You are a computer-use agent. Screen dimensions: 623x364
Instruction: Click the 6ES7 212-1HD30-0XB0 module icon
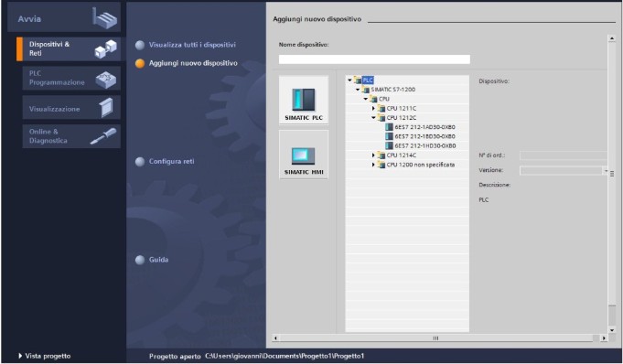pyautogui.click(x=389, y=145)
